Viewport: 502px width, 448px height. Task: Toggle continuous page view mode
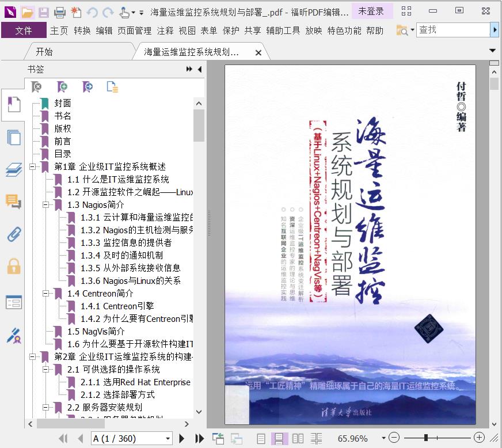tap(279, 438)
